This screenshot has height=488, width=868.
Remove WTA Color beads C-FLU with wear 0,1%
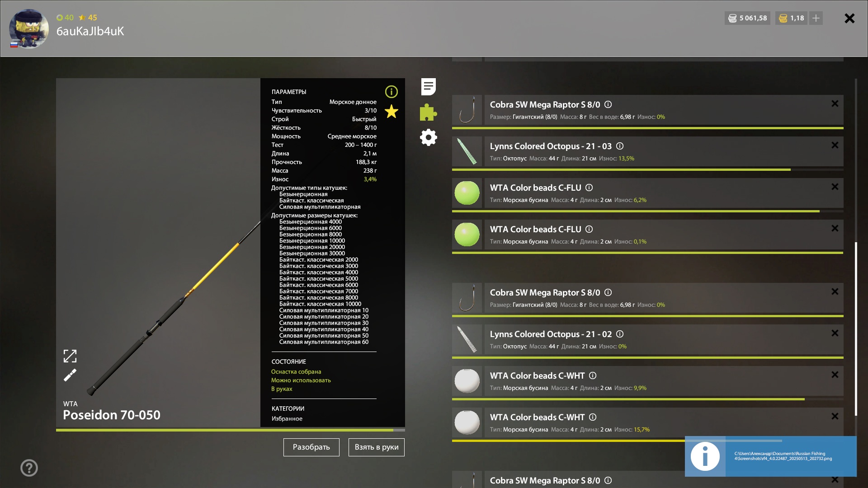click(835, 228)
